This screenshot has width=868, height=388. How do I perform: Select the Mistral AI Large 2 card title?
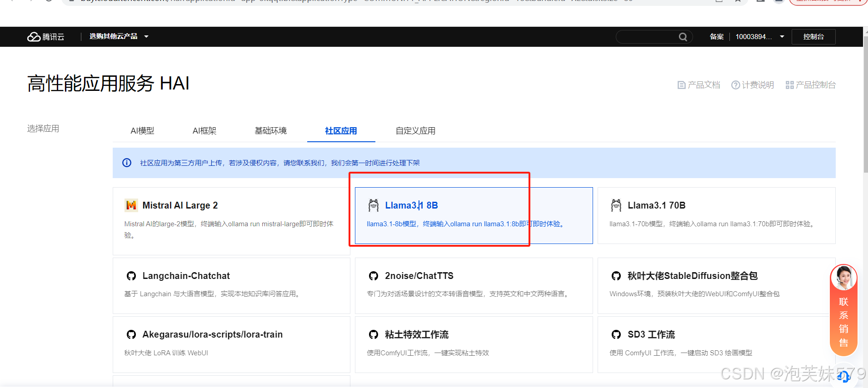[x=180, y=205]
